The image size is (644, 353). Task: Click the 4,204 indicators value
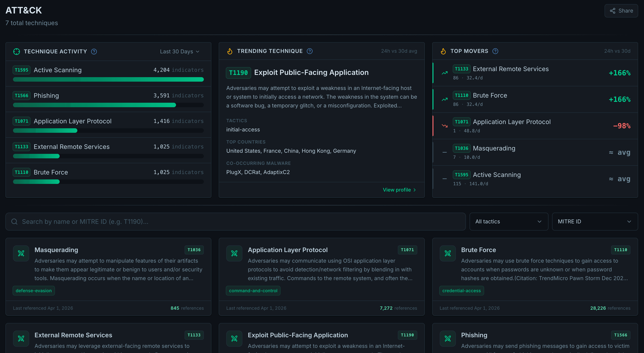(x=161, y=70)
